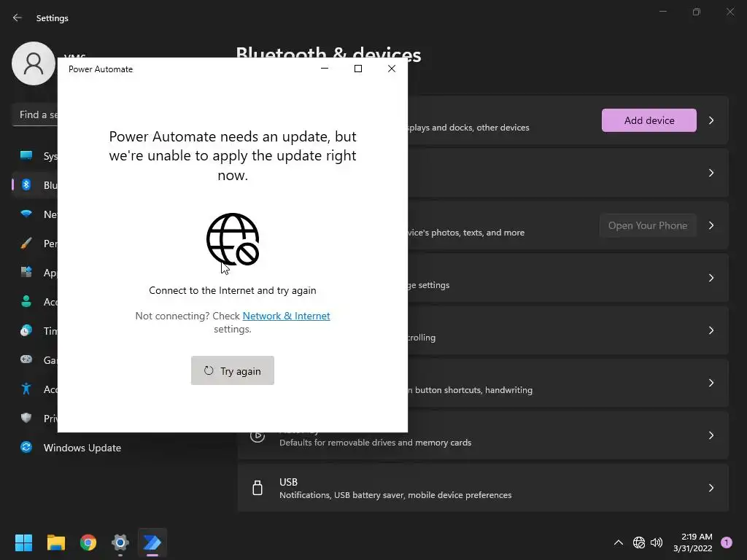Select the Network wifi icon in sidebar
This screenshot has height=560, width=747.
point(26,214)
